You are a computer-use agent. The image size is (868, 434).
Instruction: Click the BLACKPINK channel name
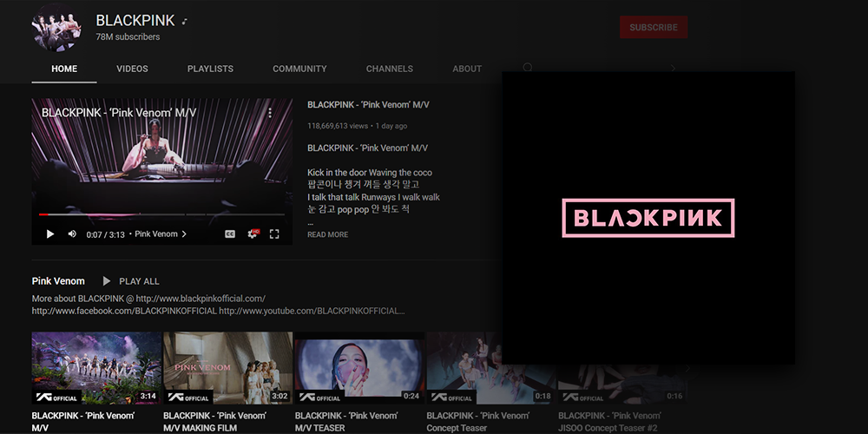click(x=135, y=21)
